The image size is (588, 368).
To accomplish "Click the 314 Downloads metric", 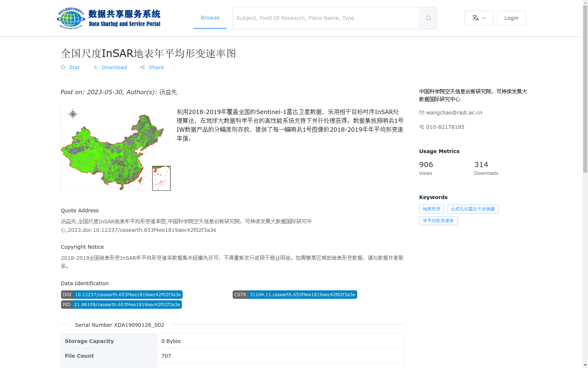I will coord(486,168).
